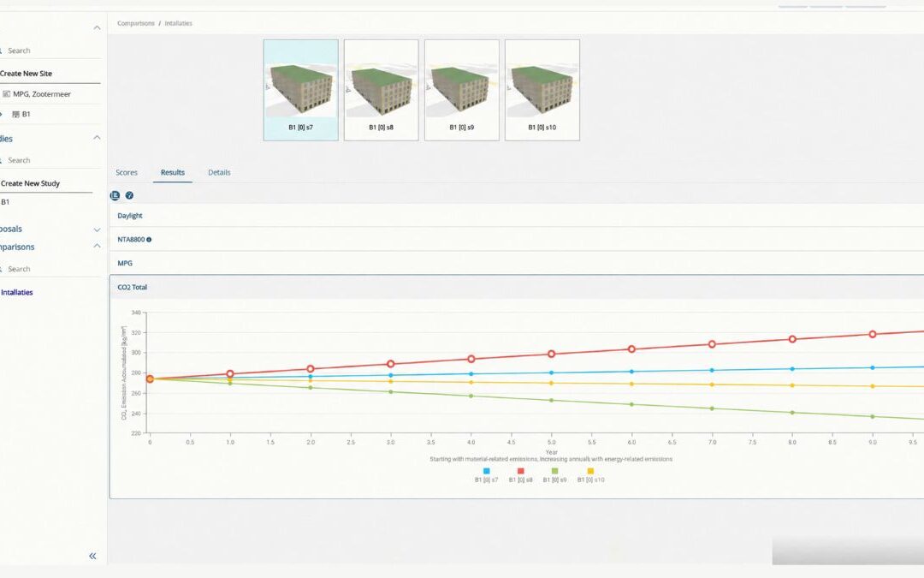This screenshot has width=924, height=578.
Task: Collapse the CO2 Total panel header
Action: point(517,287)
